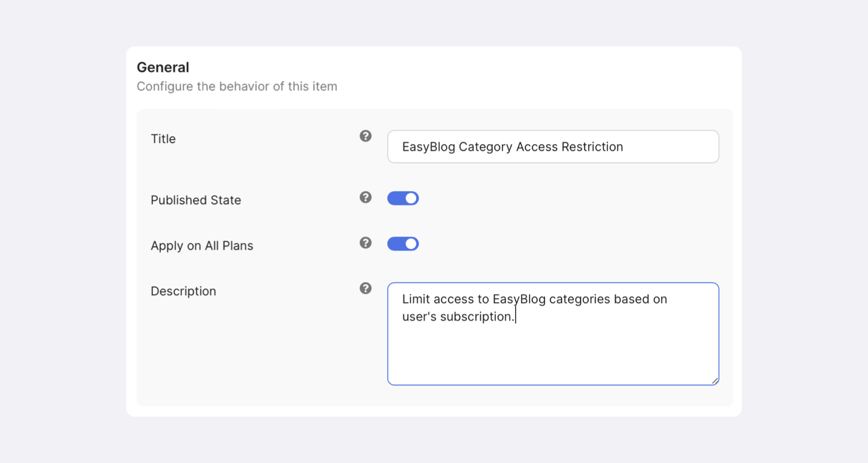This screenshot has width=868, height=463.
Task: Click the General section heading
Action: [x=163, y=67]
